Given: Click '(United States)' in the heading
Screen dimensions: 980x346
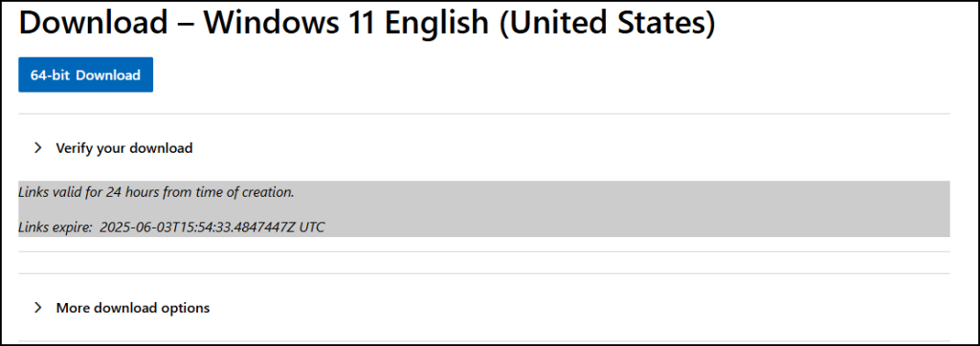Looking at the screenshot, I should (606, 24).
